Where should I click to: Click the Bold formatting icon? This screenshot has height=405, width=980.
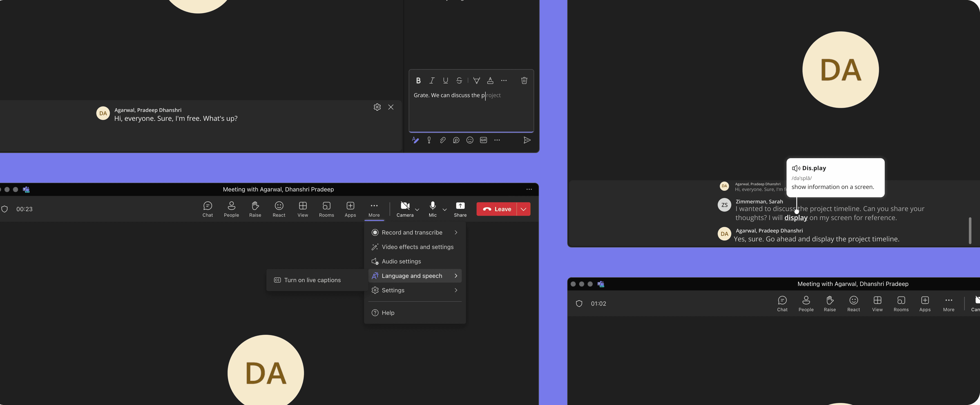pos(418,80)
